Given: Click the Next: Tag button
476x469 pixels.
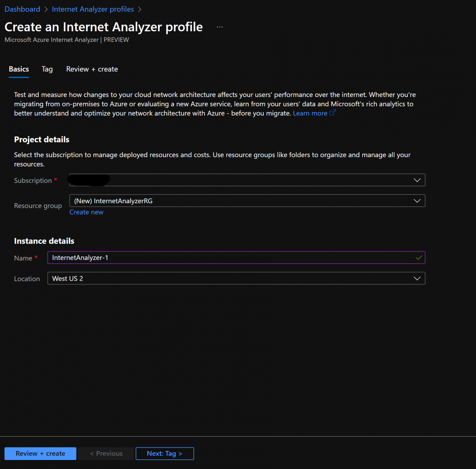Looking at the screenshot, I should pos(165,453).
